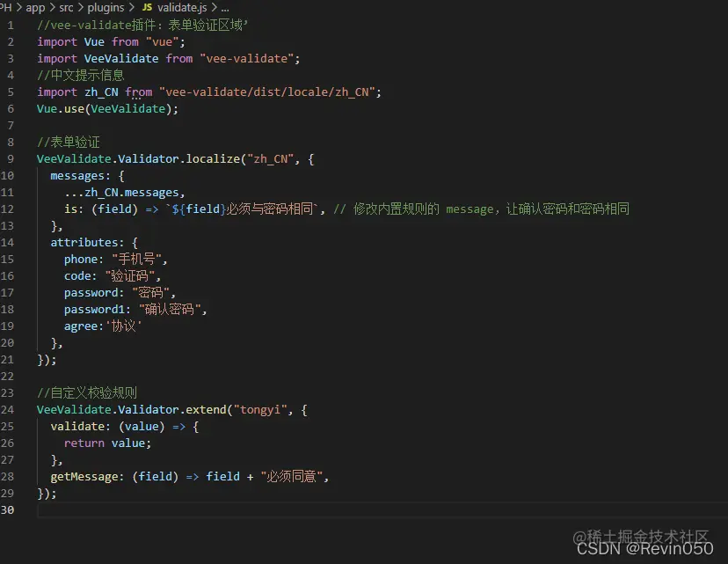This screenshot has height=564, width=728.
Task: Click the 'src' breadcrumb segment
Action: point(66,7)
